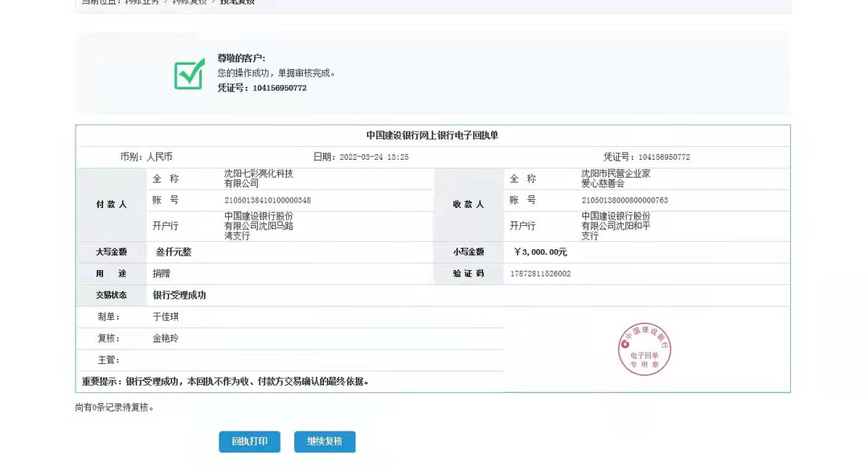Select the currency text 币别: 人民币
The height and width of the screenshot is (470, 868).
[x=146, y=157]
